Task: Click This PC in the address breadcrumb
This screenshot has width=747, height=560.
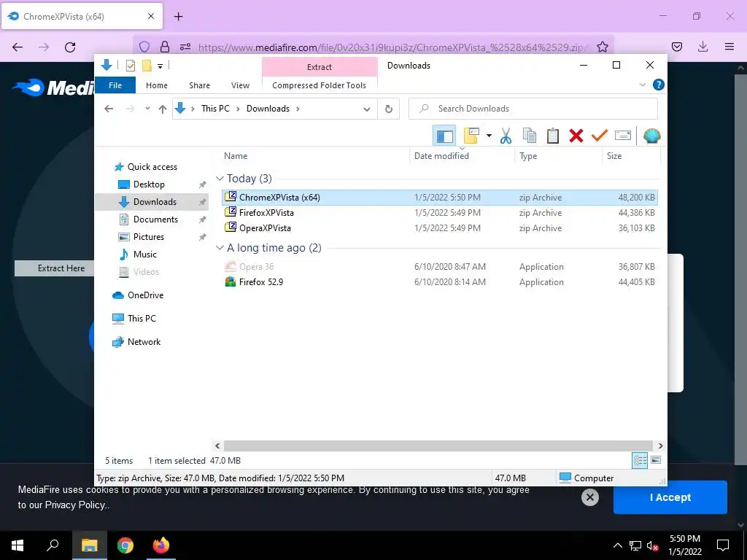Action: (215, 109)
